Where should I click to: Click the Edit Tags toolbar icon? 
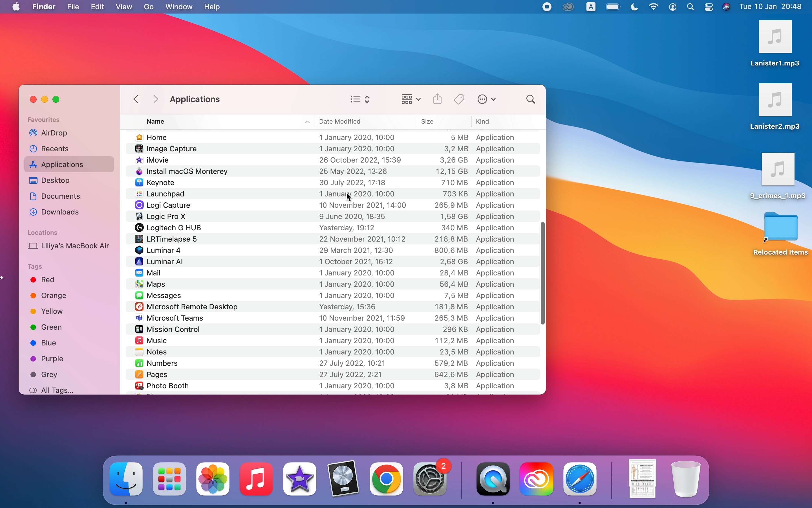[x=460, y=99]
